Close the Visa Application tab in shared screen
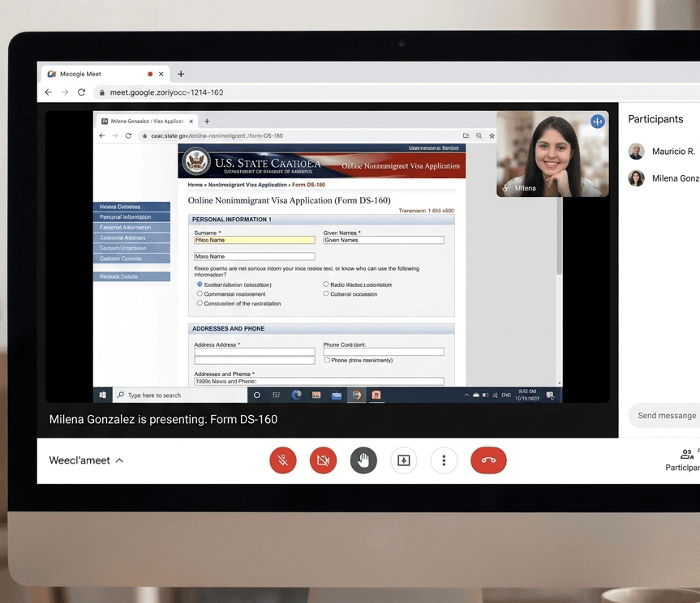The height and width of the screenshot is (603, 700). 191,122
